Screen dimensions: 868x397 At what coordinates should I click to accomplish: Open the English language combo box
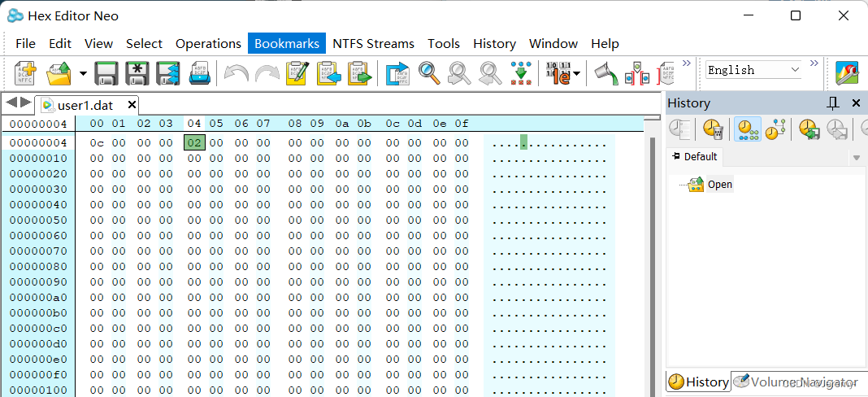754,70
